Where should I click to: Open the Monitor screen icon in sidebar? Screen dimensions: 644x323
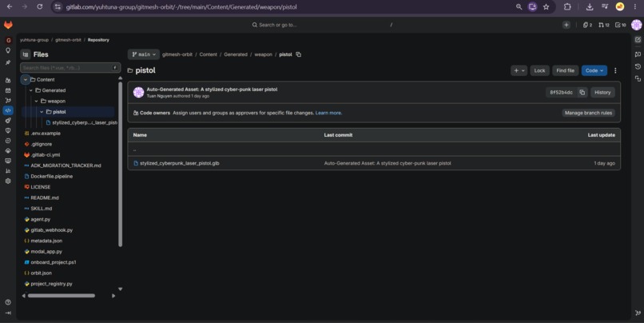pyautogui.click(x=8, y=161)
